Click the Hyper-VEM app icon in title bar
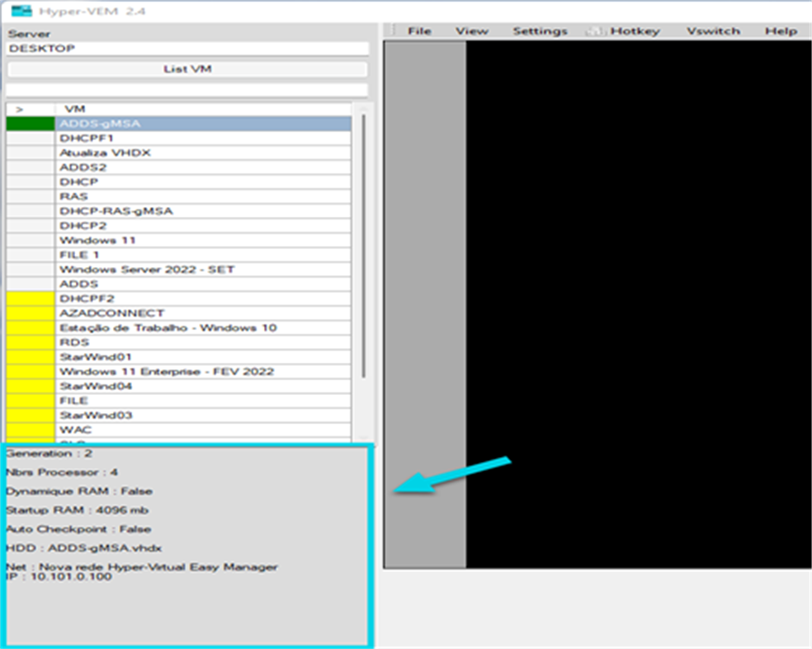 tap(21, 11)
